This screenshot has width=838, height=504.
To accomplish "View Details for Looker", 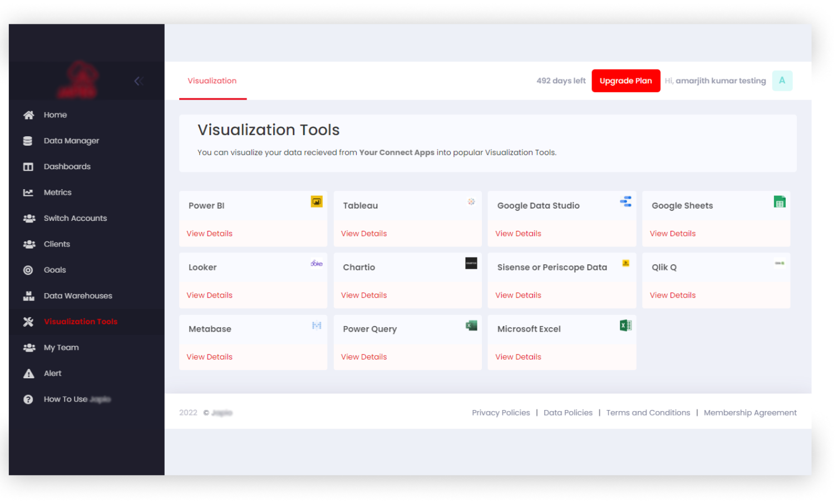I will click(209, 295).
